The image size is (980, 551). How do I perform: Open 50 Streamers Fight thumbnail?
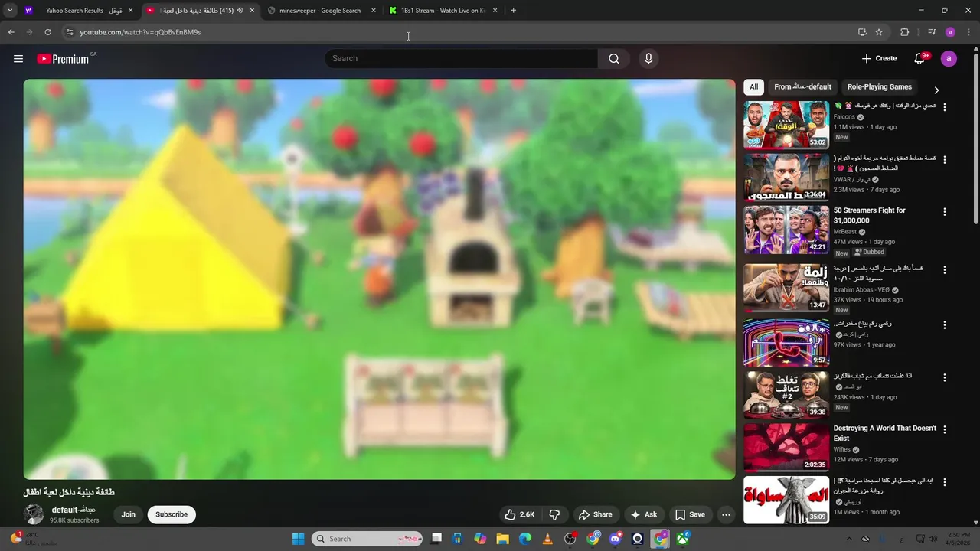(786, 230)
